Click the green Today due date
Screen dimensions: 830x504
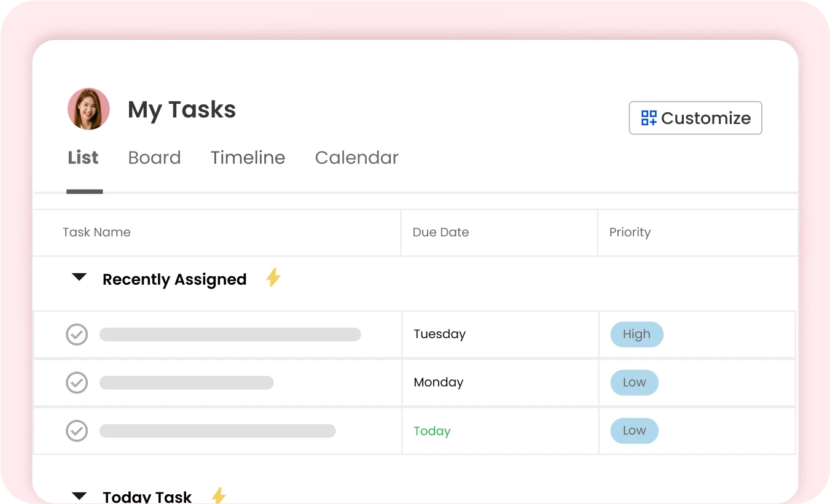(432, 431)
